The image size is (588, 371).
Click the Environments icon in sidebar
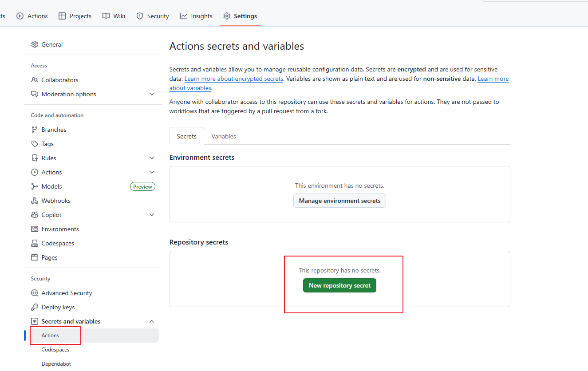35,229
